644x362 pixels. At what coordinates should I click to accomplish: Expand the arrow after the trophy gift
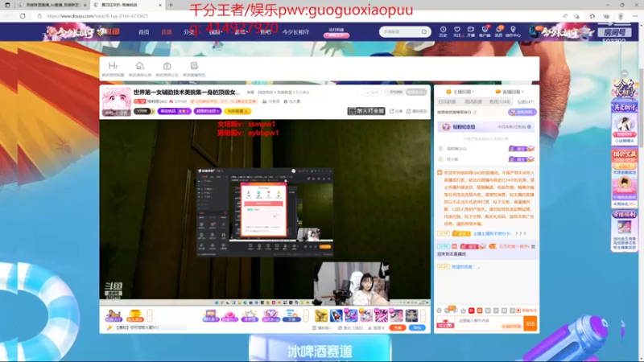pyautogui.click(x=150, y=315)
